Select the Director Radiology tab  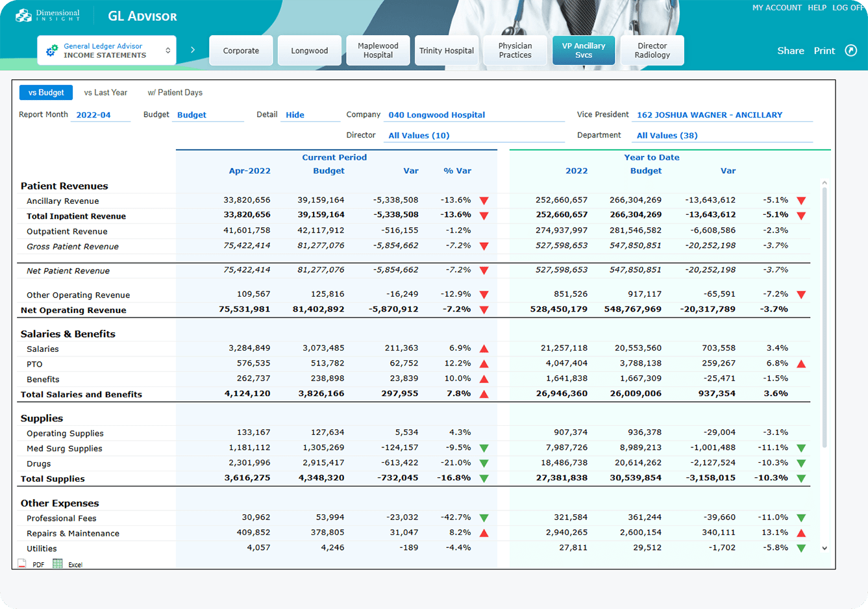652,51
